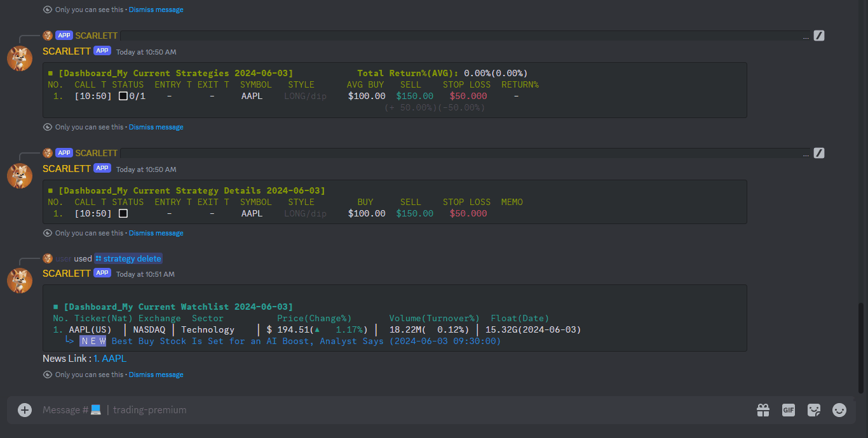The height and width of the screenshot is (438, 868).
Task: Open the attachment plus button in message bar
Action: tap(25, 410)
